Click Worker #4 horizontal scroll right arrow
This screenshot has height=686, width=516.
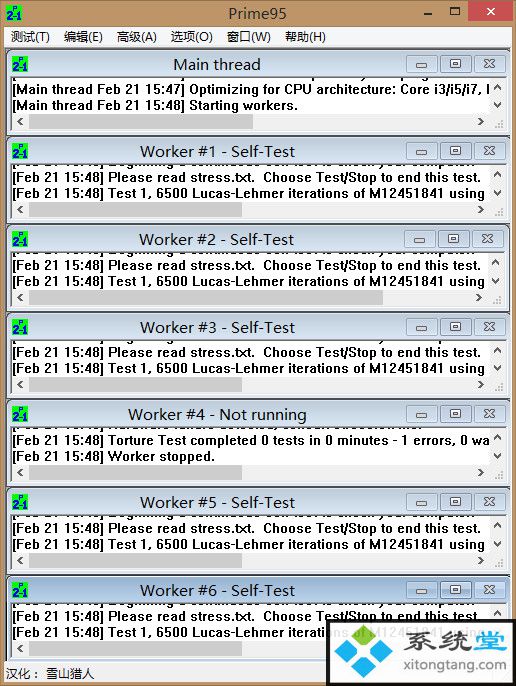click(481, 472)
